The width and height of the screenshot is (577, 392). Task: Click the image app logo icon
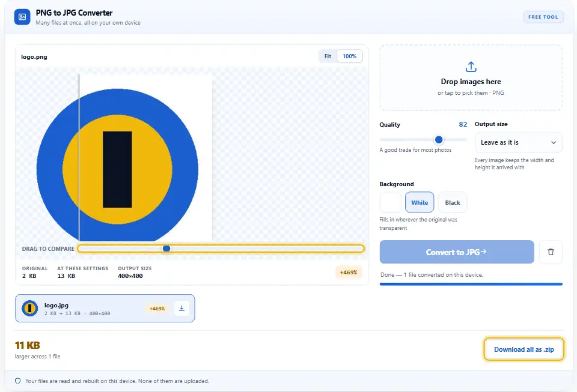click(x=22, y=17)
